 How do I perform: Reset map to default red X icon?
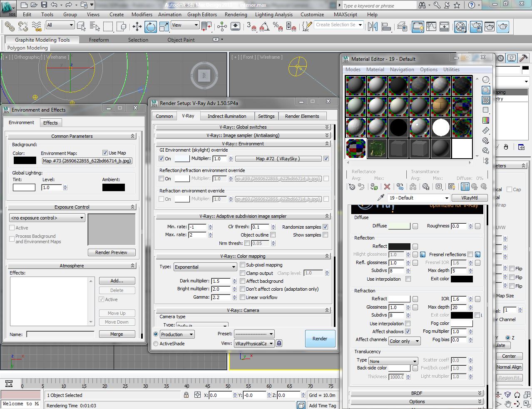point(387,187)
